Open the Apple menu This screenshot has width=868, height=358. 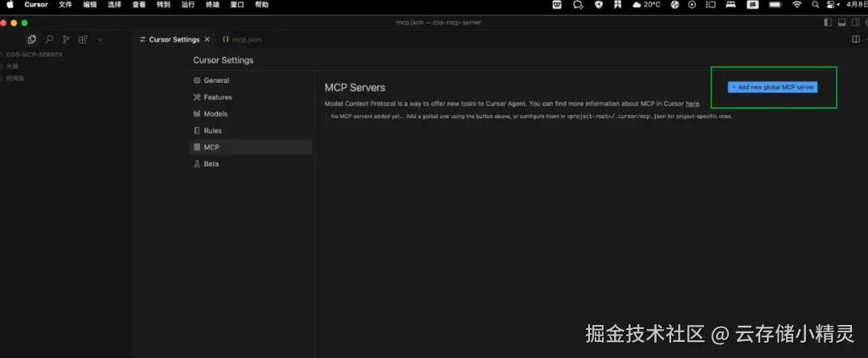[10, 5]
